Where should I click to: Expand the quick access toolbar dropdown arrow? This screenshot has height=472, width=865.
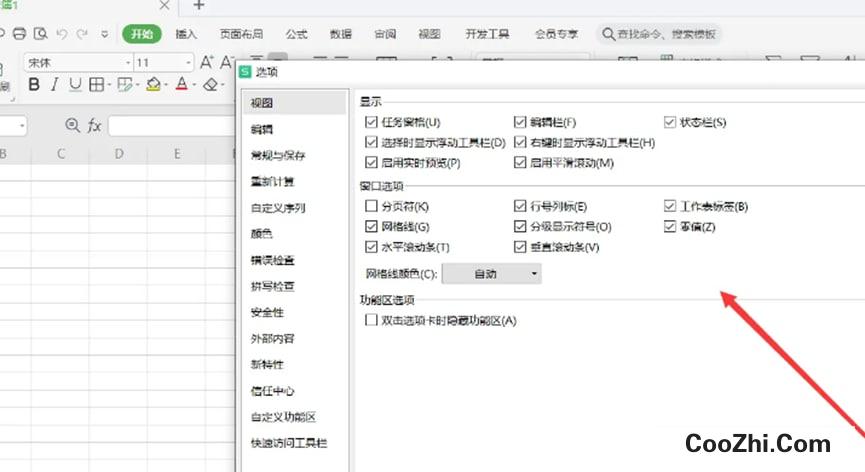(x=105, y=34)
